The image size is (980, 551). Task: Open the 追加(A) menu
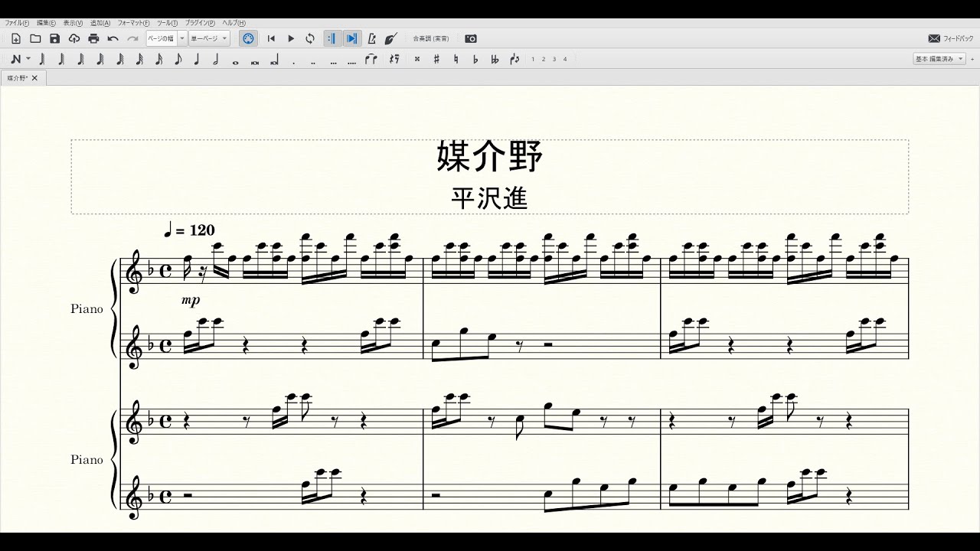click(100, 23)
